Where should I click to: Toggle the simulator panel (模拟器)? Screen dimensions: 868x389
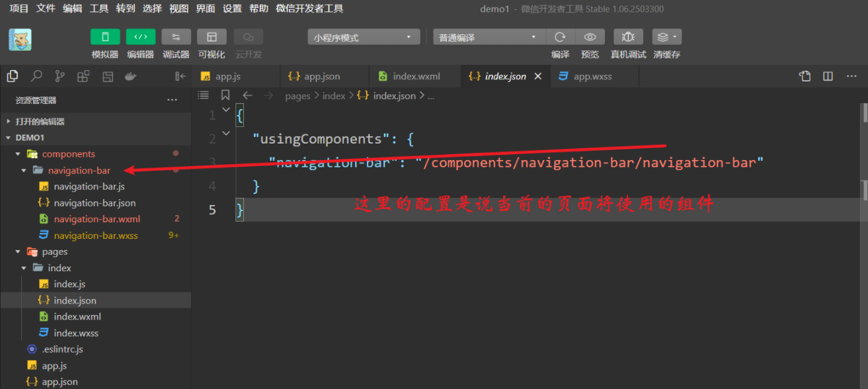click(105, 37)
